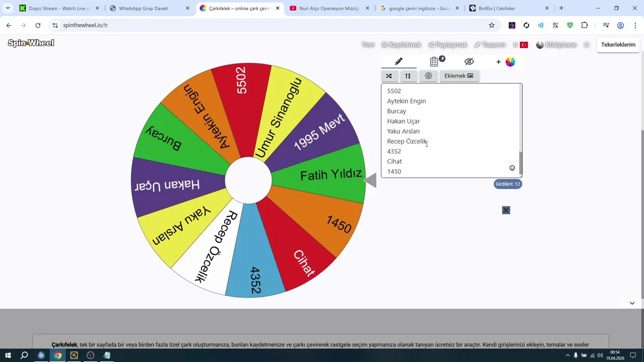Screen dimensions: 644x362
Task: Expand the down chevron at page bottom-right
Action: coord(632,303)
